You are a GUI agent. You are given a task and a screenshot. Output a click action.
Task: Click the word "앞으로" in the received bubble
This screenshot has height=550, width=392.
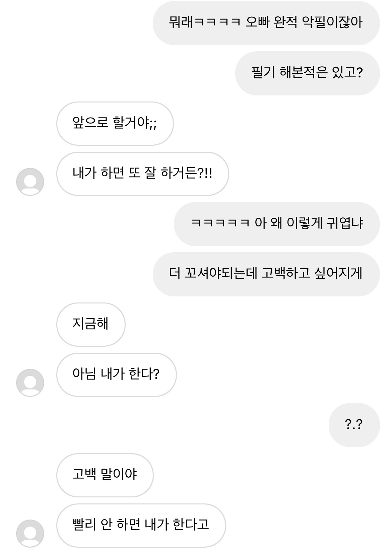pos(90,123)
